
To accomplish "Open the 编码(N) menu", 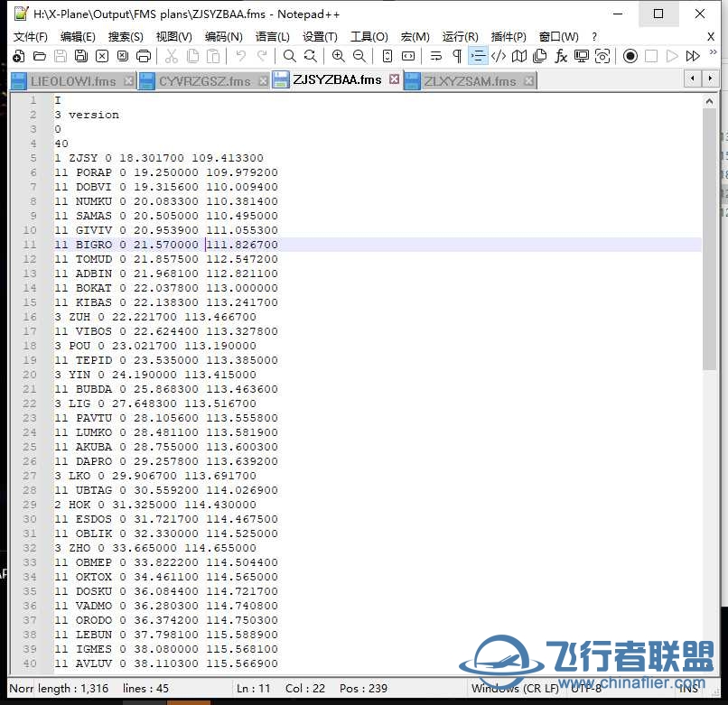I will pos(224,37).
